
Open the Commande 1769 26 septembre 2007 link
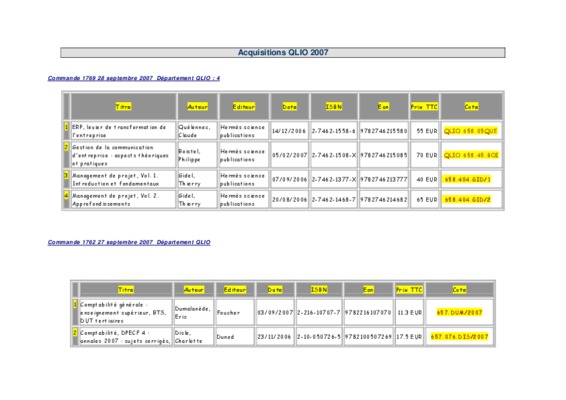[134, 78]
